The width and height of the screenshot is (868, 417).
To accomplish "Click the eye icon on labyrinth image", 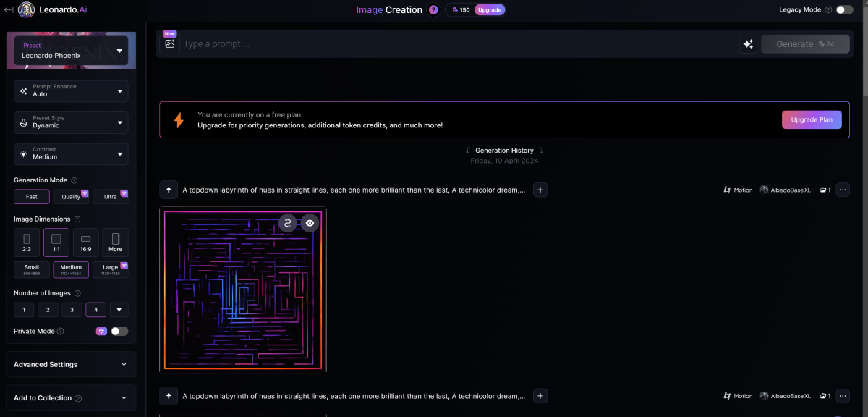I will click(x=310, y=223).
